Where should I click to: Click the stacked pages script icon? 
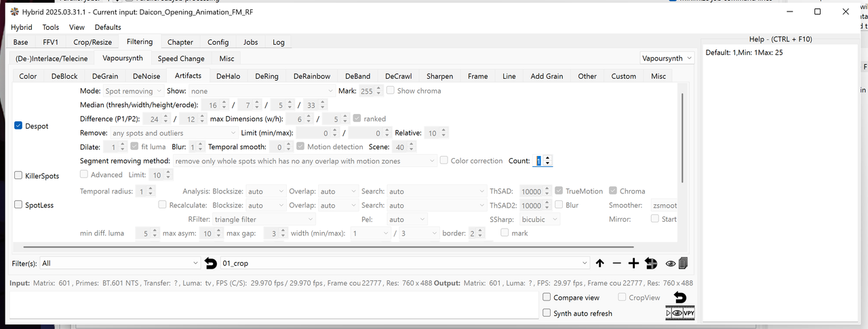[683, 263]
